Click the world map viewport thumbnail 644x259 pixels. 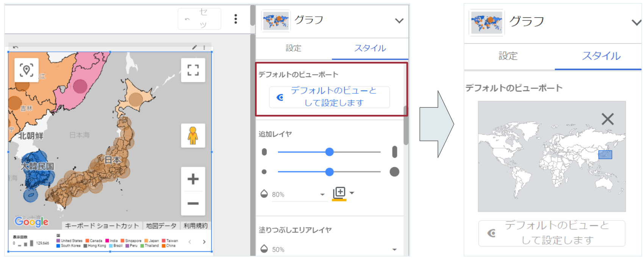[551, 156]
